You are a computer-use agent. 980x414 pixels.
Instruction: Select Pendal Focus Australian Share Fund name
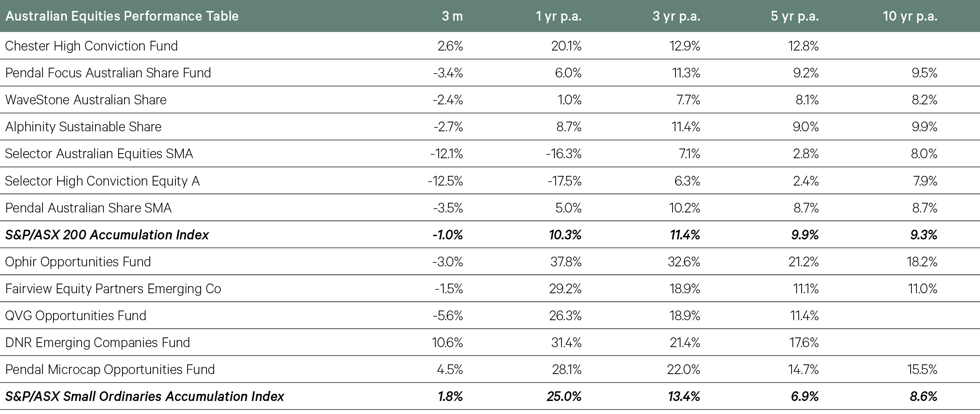pos(108,72)
